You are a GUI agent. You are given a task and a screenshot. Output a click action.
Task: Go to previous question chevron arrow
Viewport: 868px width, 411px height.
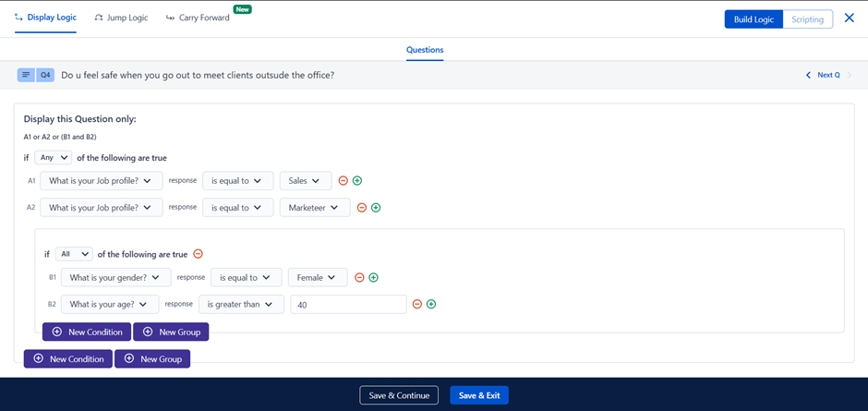click(x=808, y=76)
